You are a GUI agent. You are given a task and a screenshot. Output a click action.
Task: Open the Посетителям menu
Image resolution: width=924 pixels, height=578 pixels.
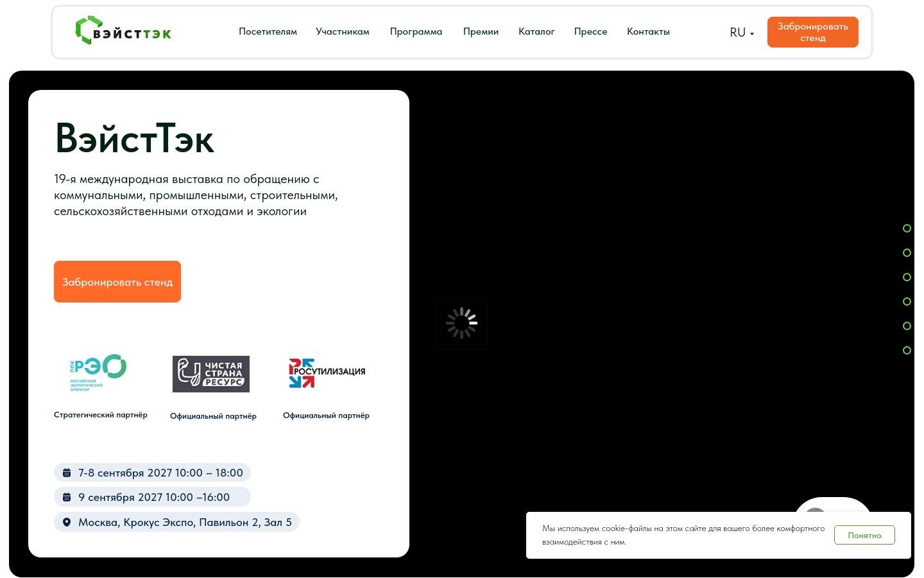coord(268,31)
